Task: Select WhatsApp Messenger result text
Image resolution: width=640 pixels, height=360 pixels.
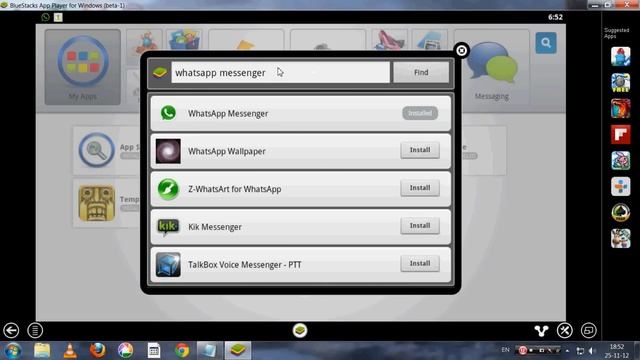Action: tap(228, 113)
